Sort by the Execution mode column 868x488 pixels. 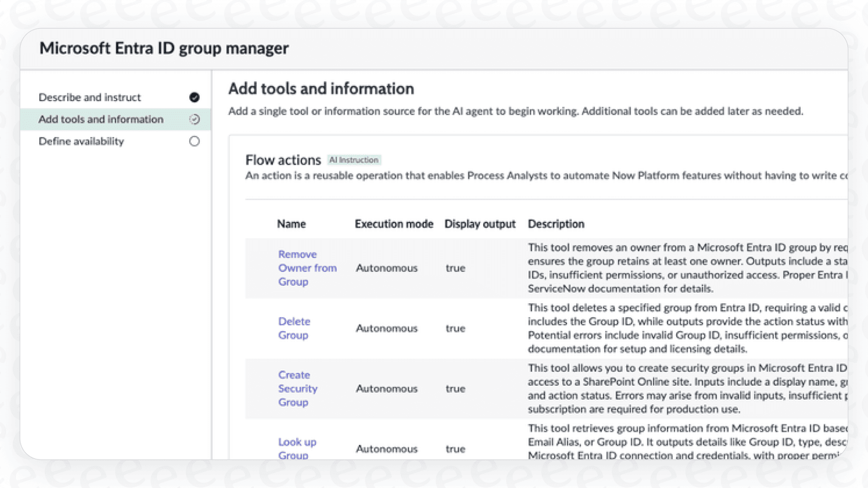point(394,224)
